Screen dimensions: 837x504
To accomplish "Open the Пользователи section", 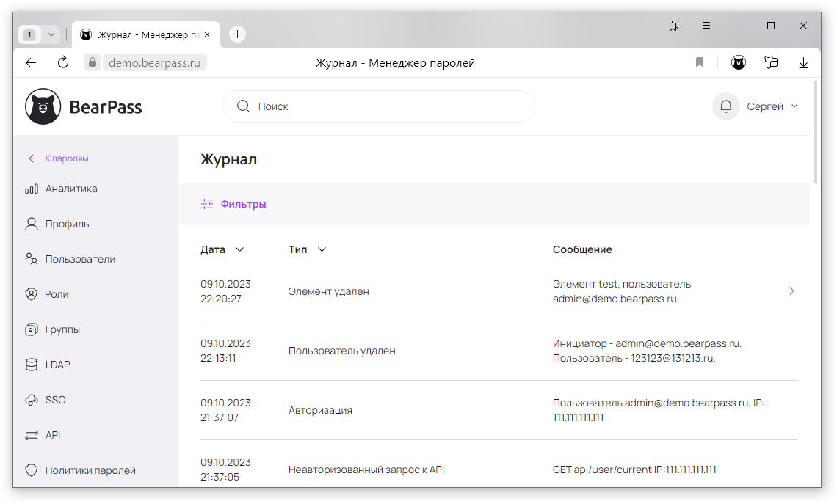I will pyautogui.click(x=79, y=259).
